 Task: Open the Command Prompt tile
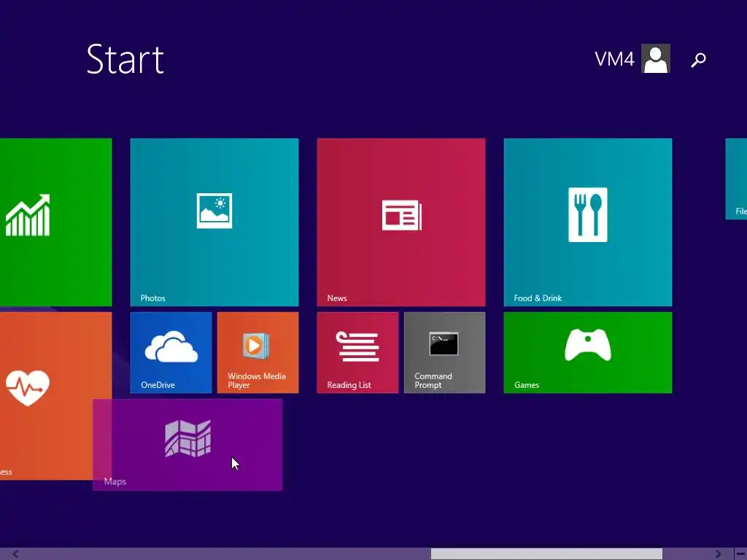(x=444, y=352)
